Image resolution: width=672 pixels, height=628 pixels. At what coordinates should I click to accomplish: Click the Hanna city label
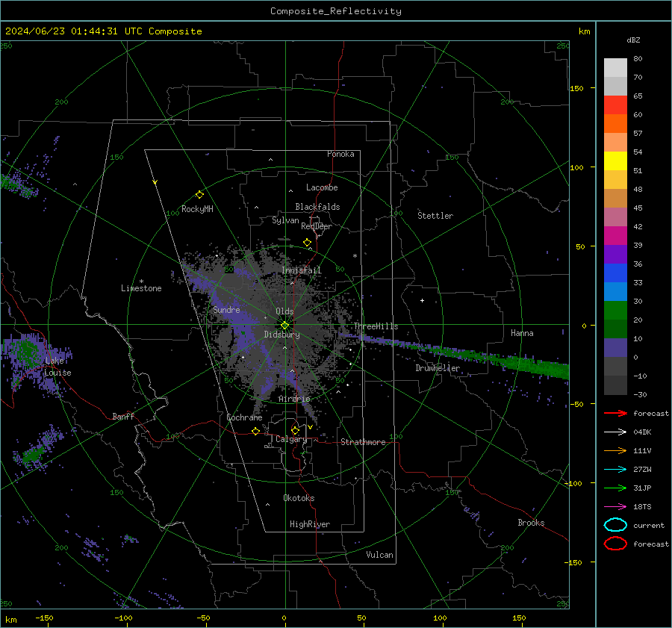pyautogui.click(x=522, y=333)
